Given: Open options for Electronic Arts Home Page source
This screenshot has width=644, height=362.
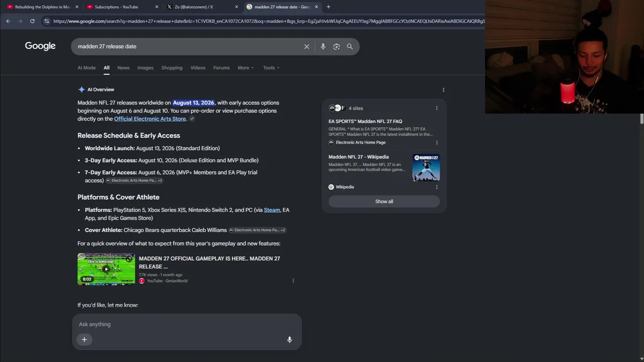Looking at the screenshot, I should 437,142.
